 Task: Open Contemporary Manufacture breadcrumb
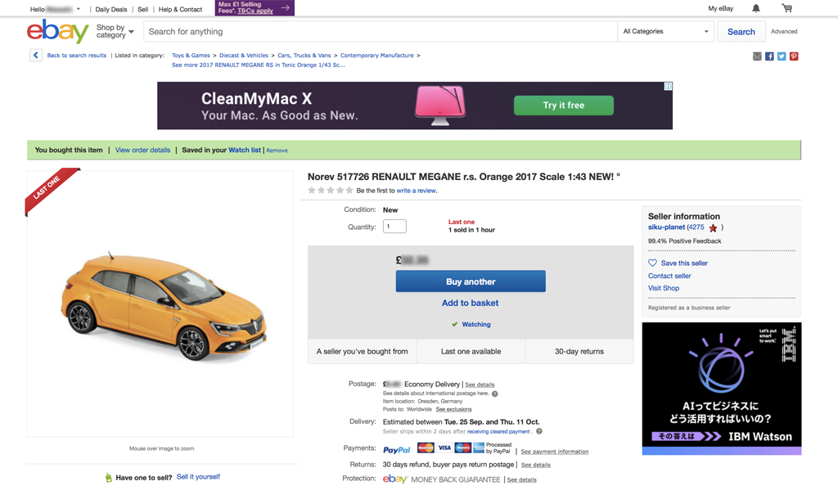[x=376, y=55]
